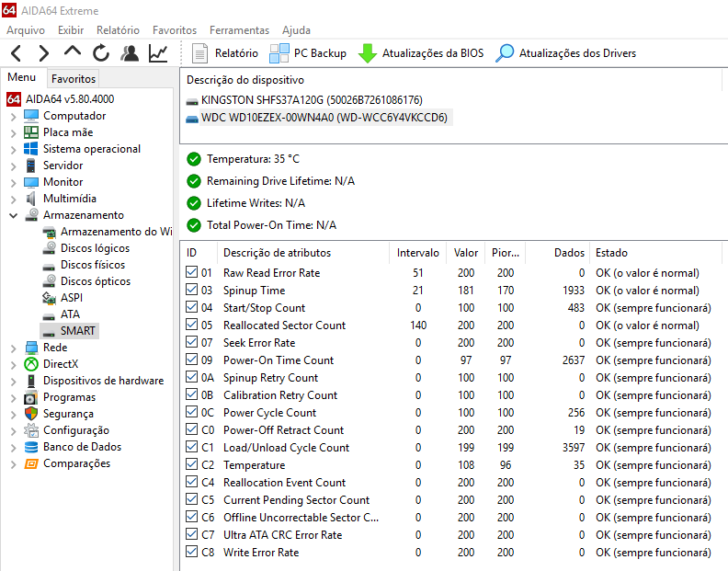Refresh the page with the circular arrow icon

click(x=101, y=53)
